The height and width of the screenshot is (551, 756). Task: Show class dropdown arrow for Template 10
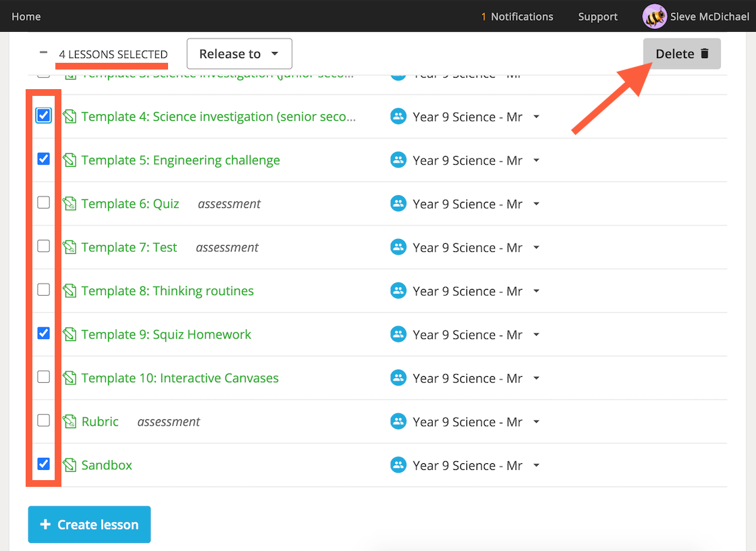536,378
